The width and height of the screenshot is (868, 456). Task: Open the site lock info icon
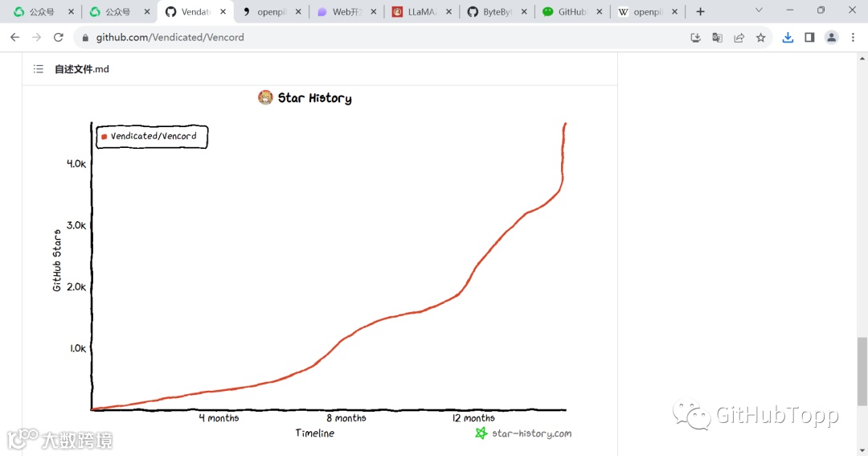tap(85, 38)
